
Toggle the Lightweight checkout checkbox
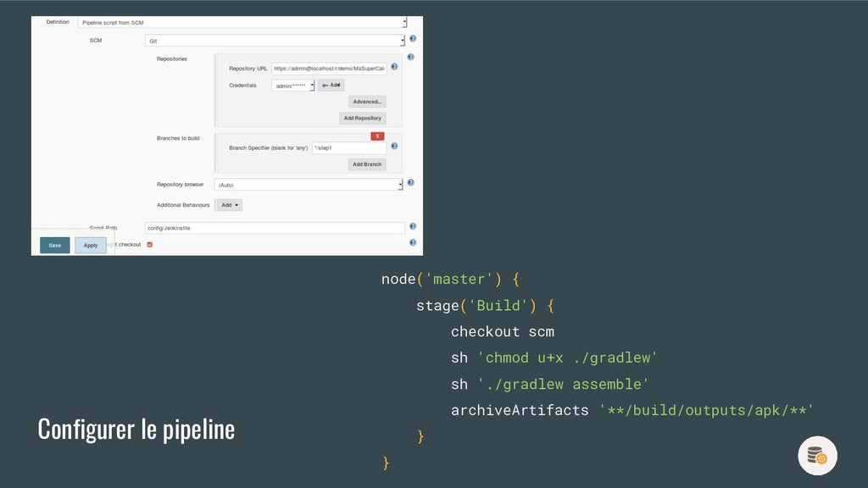click(x=149, y=245)
